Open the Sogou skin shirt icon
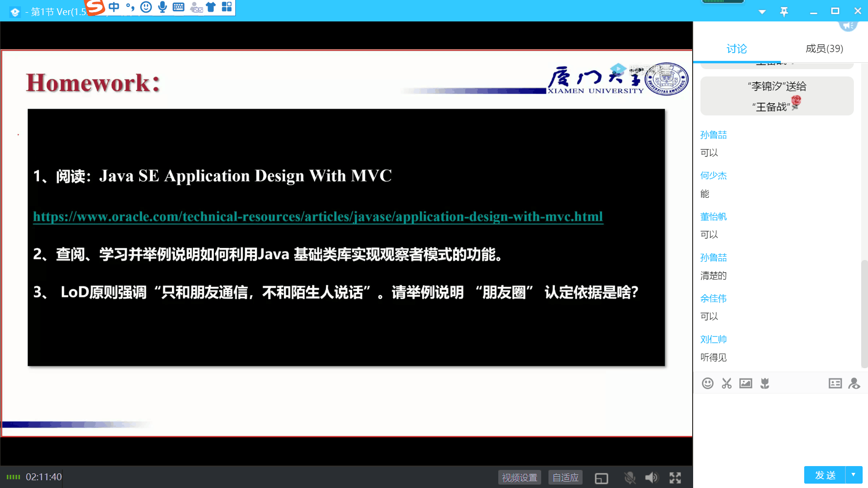 point(210,7)
